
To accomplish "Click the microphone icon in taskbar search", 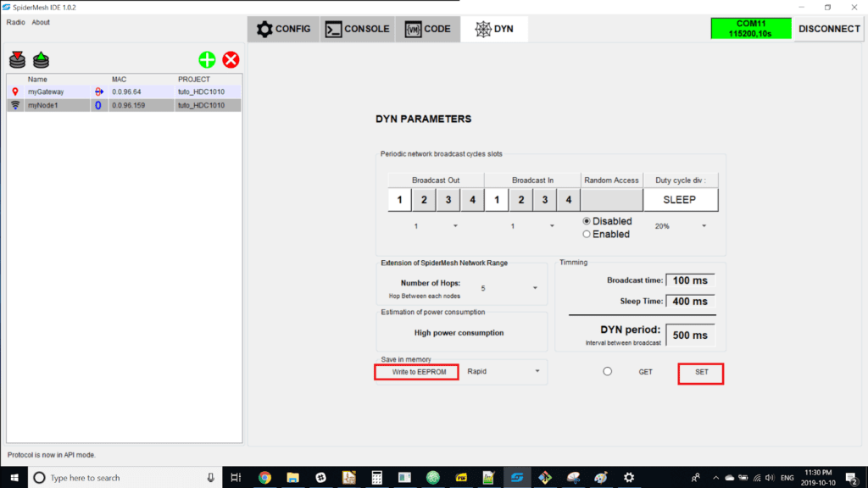I will coord(211,478).
